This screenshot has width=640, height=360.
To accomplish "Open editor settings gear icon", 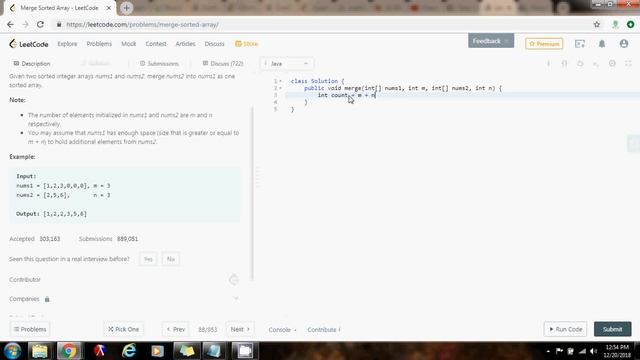I will click(x=612, y=64).
